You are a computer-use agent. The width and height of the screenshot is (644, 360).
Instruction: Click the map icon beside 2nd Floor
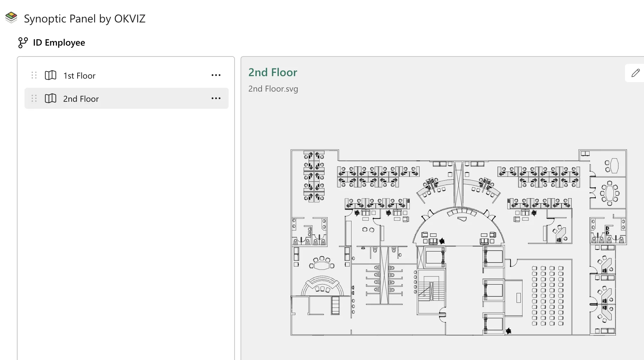tap(51, 98)
